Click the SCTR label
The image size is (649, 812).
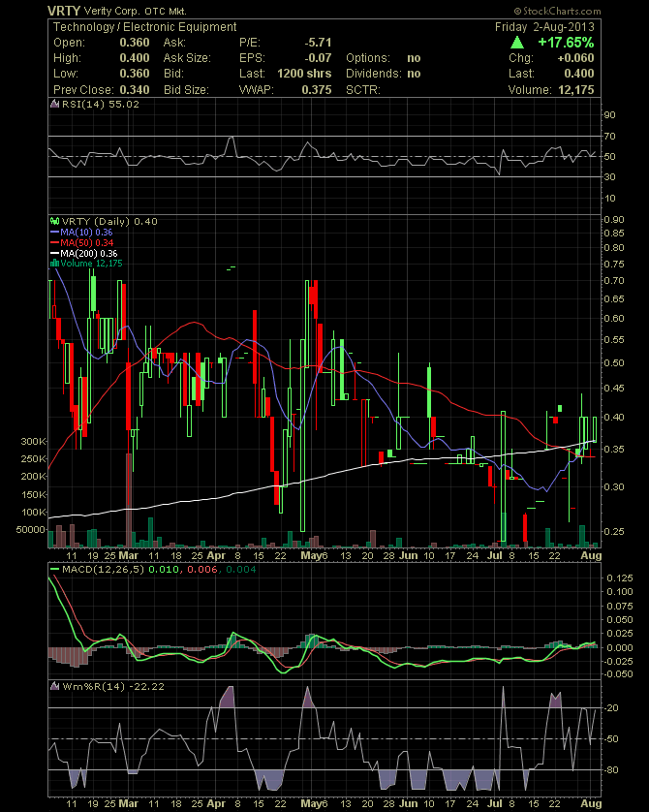363,89
